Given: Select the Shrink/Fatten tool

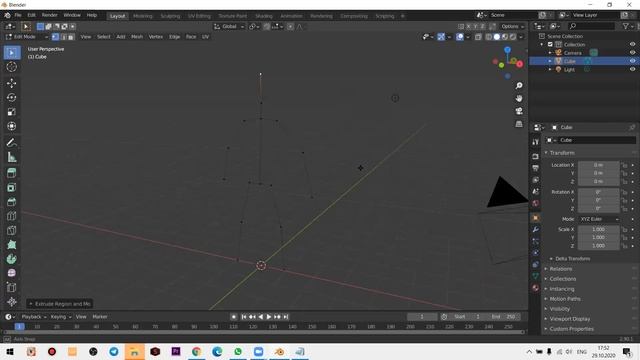Looking at the screenshot, I should point(12,302).
